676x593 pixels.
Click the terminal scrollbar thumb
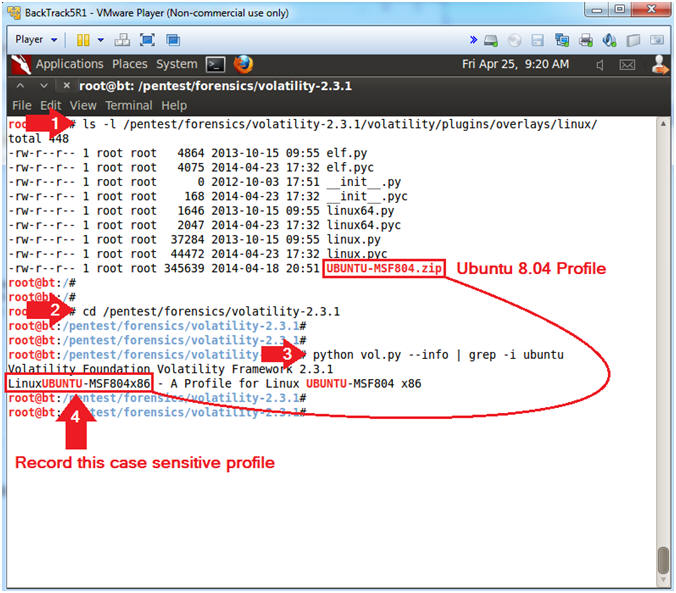(x=663, y=560)
